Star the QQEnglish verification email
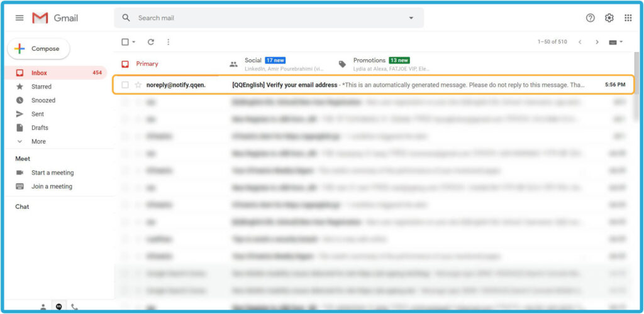644x314 pixels. coord(138,85)
